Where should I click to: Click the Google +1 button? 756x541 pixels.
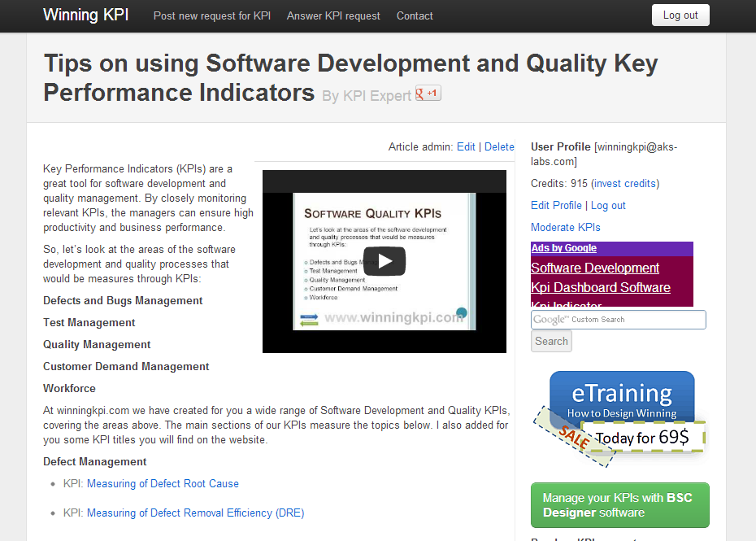coord(428,93)
